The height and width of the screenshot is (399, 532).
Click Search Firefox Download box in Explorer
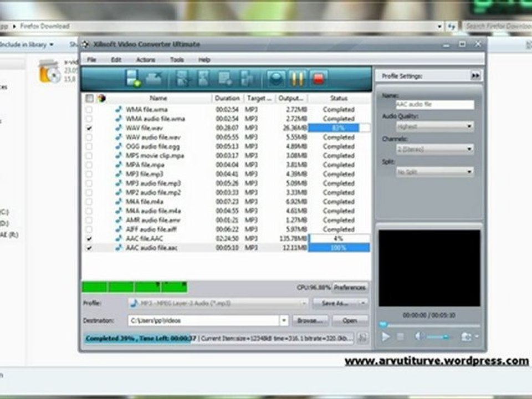498,26
